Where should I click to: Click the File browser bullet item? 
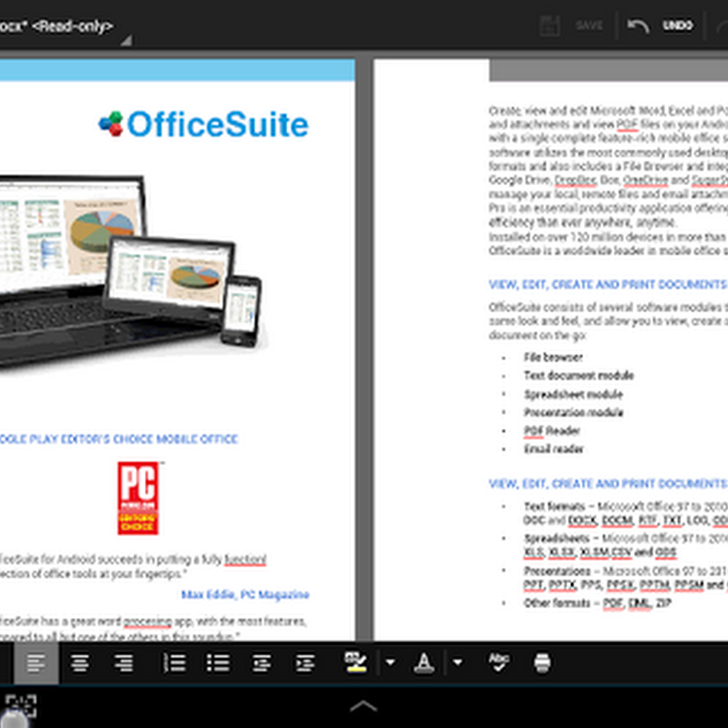click(553, 357)
